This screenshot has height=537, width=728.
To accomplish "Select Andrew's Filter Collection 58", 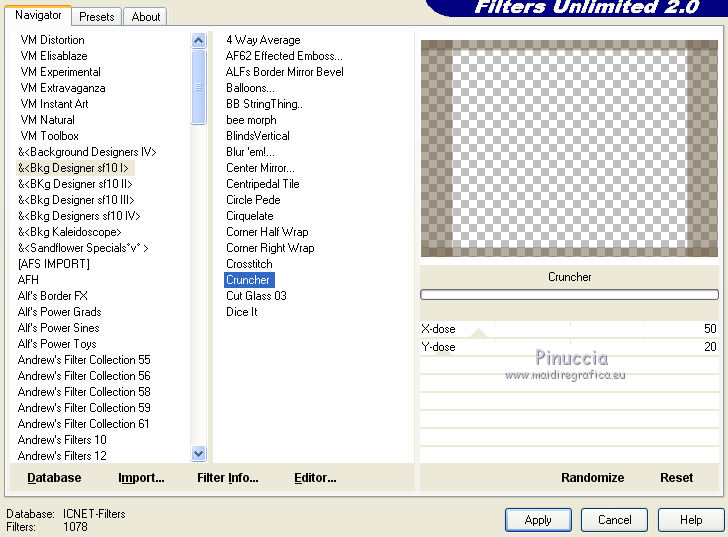I will tap(84, 392).
